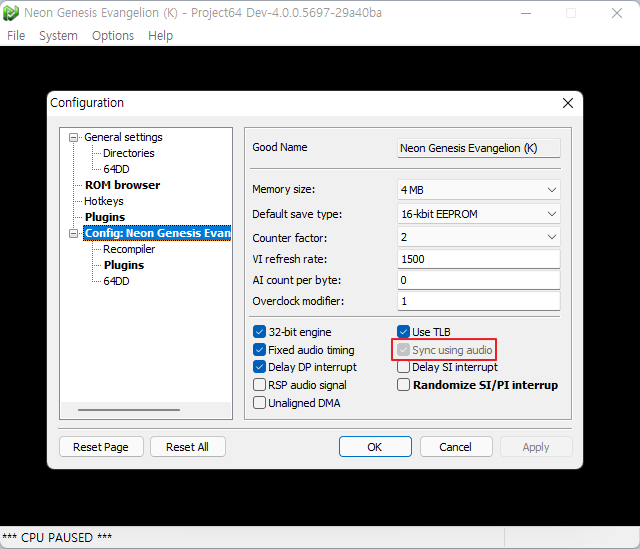
Task: Click the AI count per byte field
Action: click(x=479, y=280)
